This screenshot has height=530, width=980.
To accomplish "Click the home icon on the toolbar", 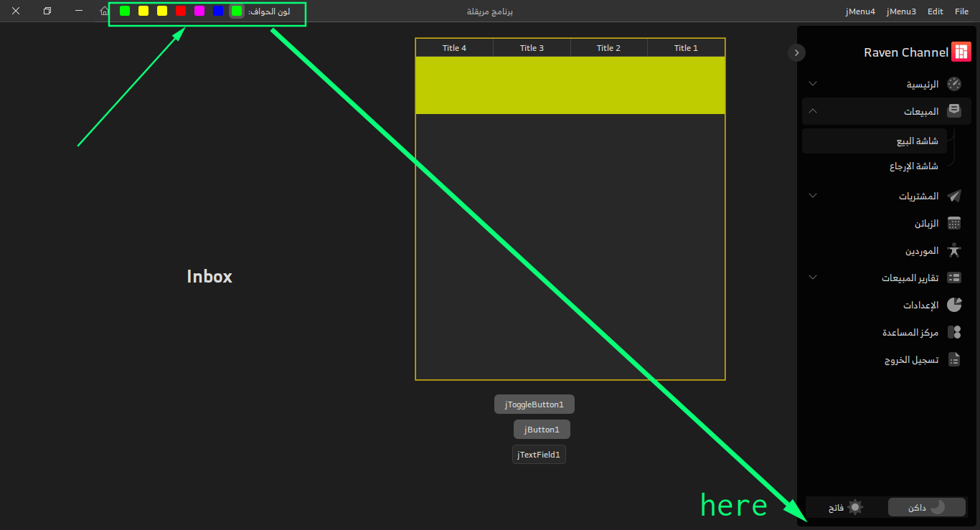I will pos(103,11).
